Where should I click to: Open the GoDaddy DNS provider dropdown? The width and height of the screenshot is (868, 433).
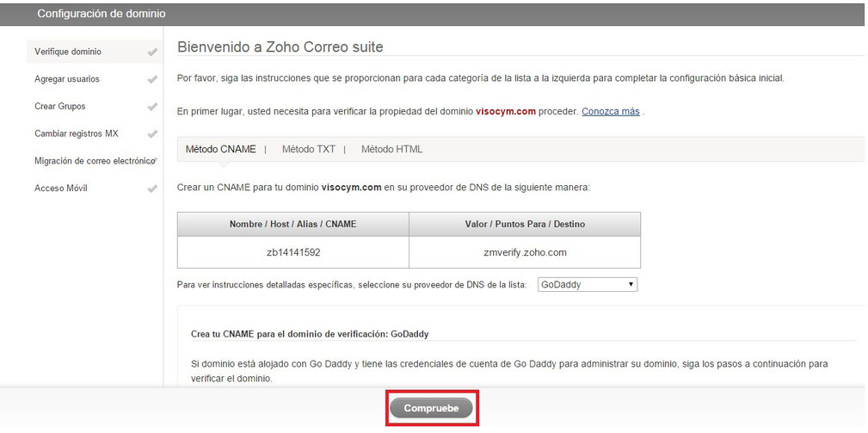pyautogui.click(x=588, y=285)
